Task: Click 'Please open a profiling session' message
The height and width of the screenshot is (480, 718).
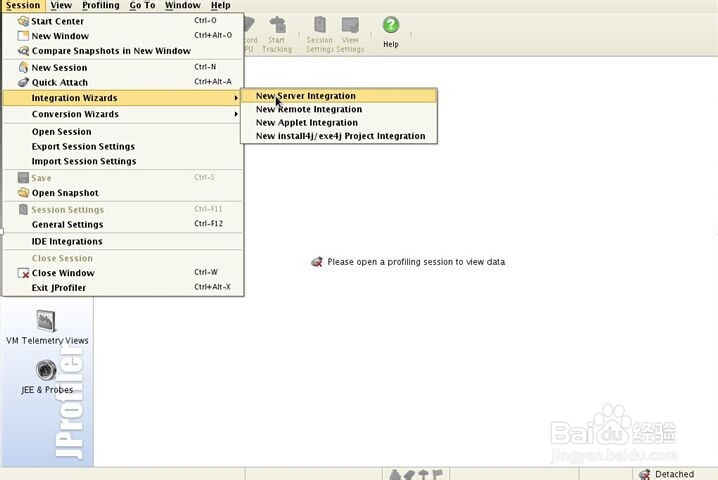Action: [x=416, y=262]
